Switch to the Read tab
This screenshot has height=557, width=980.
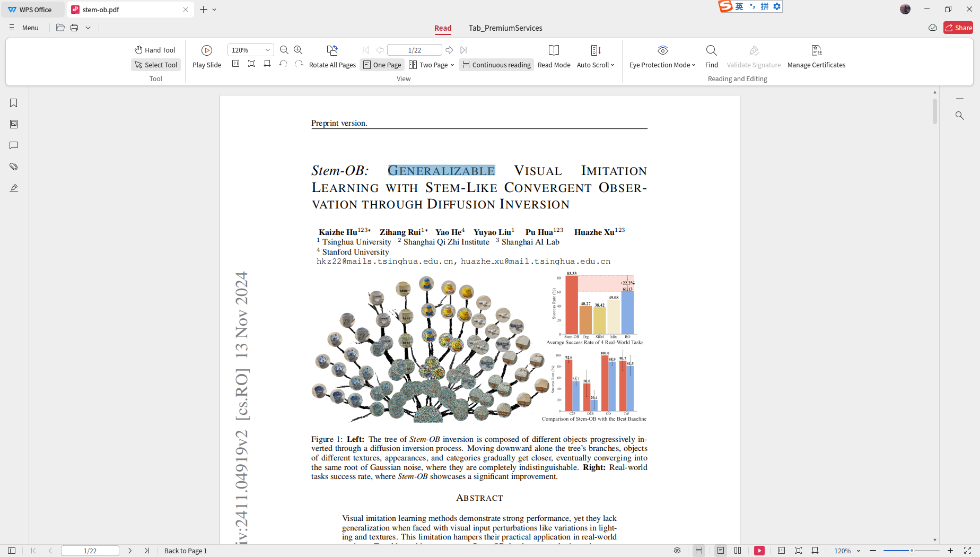443,28
